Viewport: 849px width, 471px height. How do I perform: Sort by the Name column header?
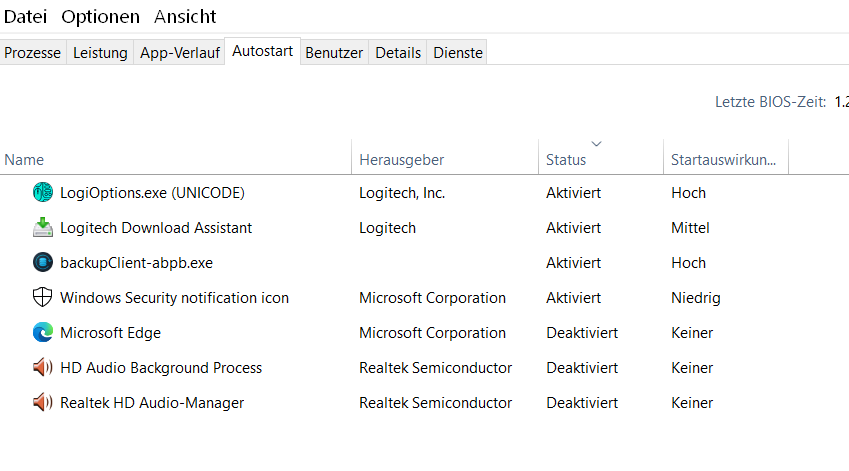coord(24,160)
